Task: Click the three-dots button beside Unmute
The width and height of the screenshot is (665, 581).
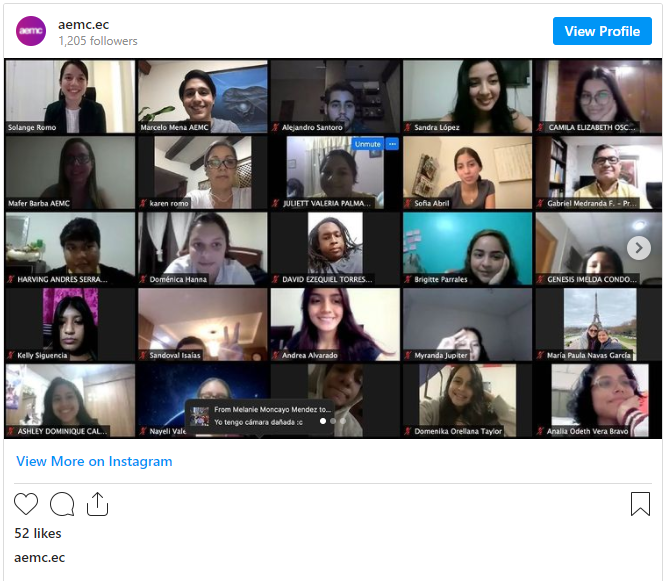Action: (x=392, y=144)
